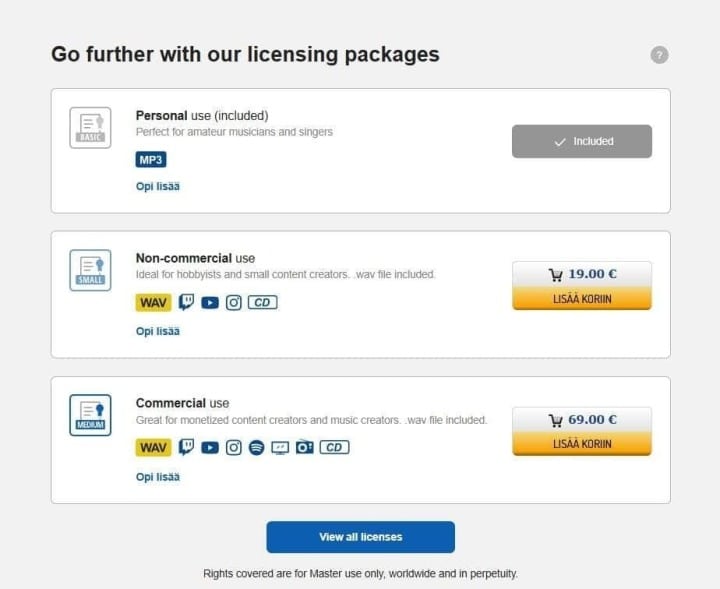Screen dimensions: 720x589
Task: Click the WAV badge under Commercial use
Action: point(153,447)
